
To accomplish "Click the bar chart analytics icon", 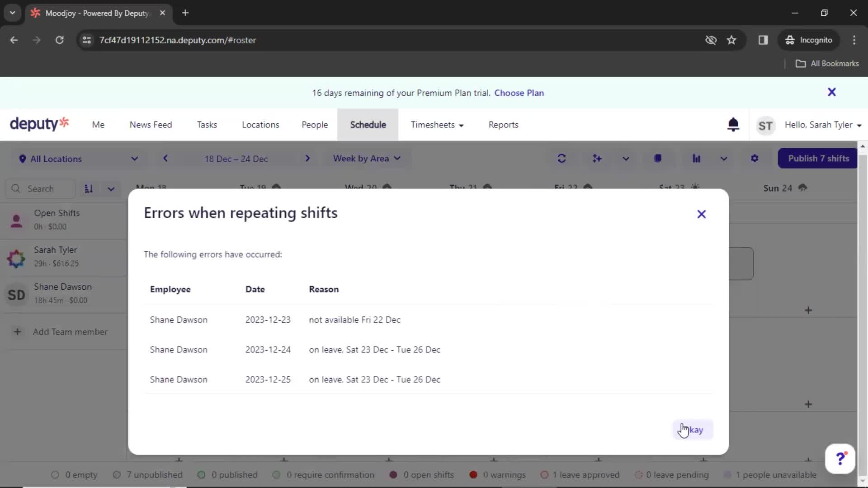I will coord(696,158).
